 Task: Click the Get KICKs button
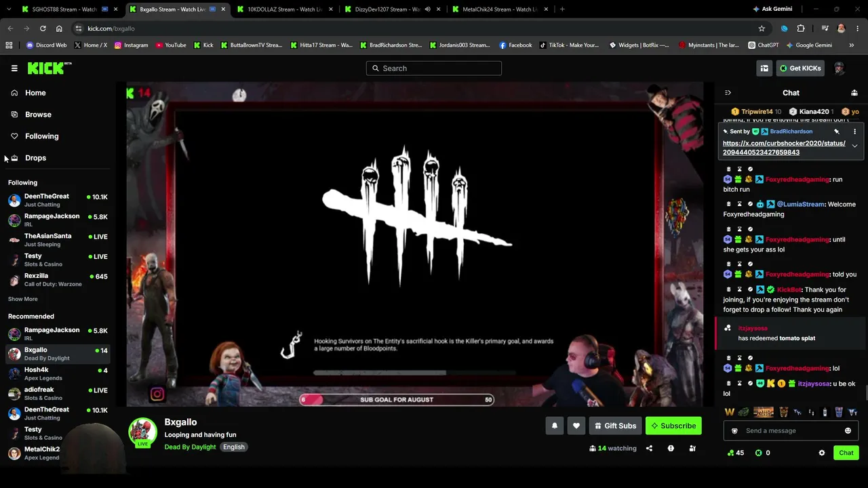pyautogui.click(x=800, y=68)
